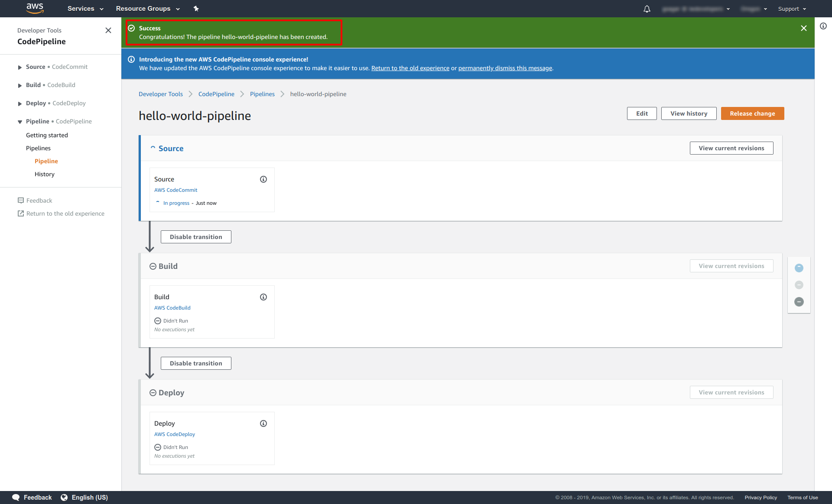The height and width of the screenshot is (504, 832).
Task: Open the blurred region dropdown
Action: pos(754,9)
